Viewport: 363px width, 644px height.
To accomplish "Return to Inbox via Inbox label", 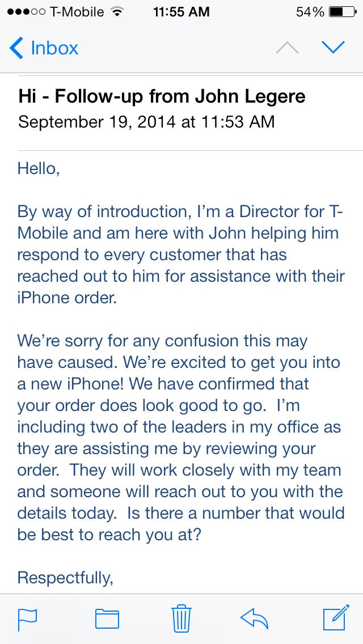I will 54,48.
